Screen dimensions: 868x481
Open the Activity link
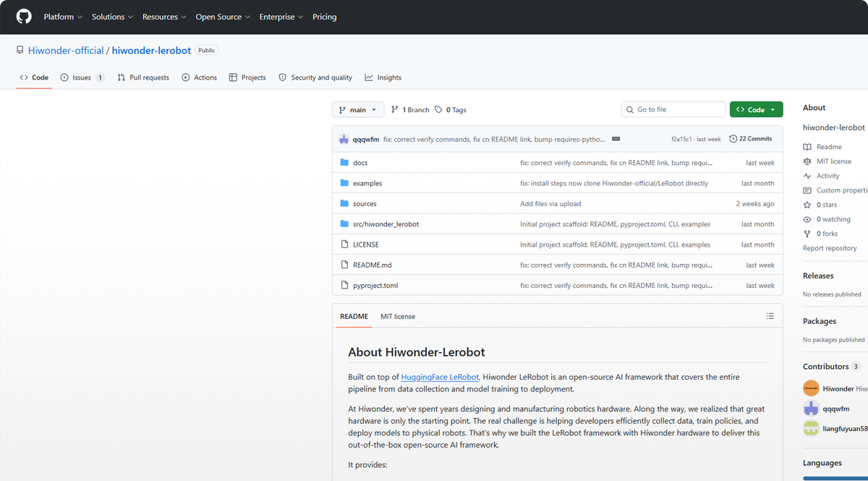point(822,176)
